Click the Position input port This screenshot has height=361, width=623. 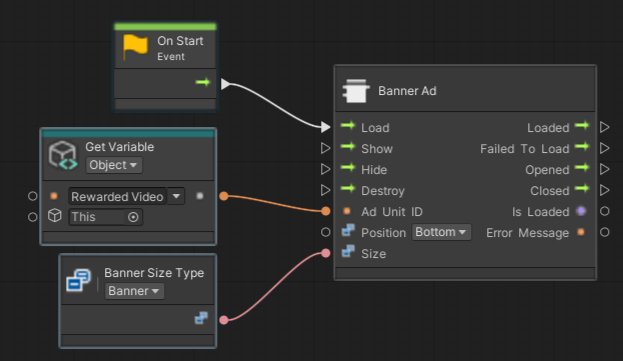coord(325,232)
